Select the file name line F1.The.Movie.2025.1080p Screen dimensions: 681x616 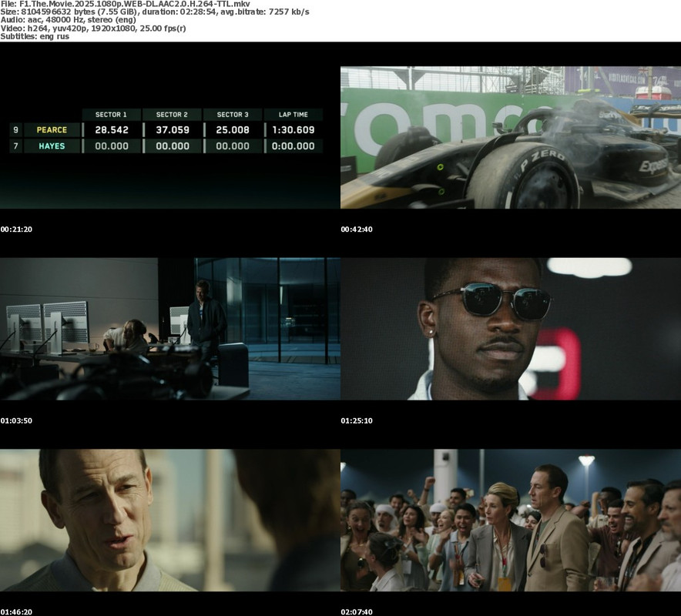coord(125,4)
